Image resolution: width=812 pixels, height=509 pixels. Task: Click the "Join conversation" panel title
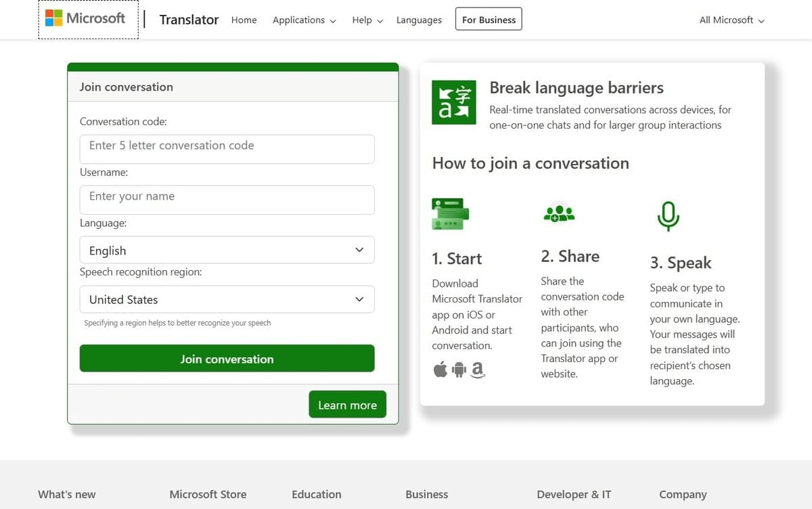(x=127, y=87)
